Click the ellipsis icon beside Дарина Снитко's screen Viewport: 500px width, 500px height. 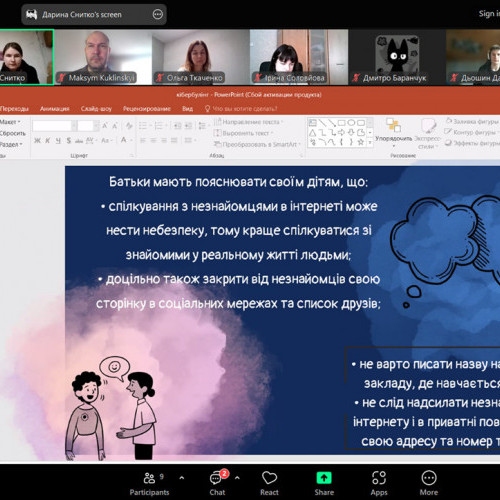(157, 14)
